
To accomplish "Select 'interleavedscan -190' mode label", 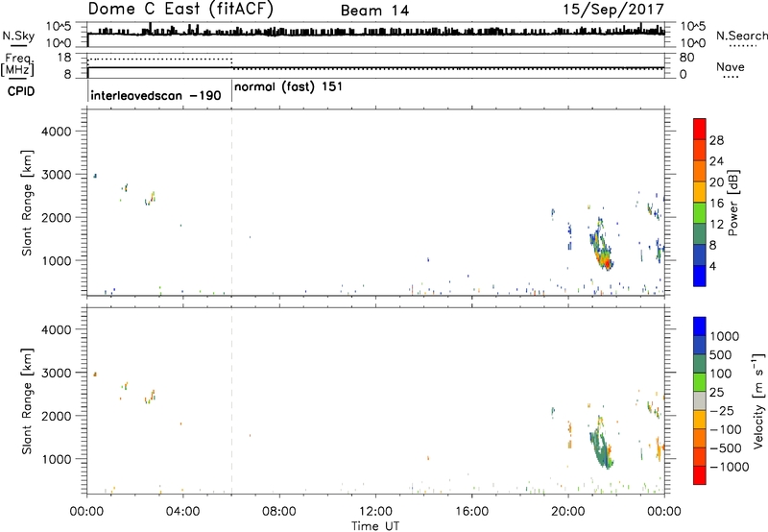I will tap(156, 95).
